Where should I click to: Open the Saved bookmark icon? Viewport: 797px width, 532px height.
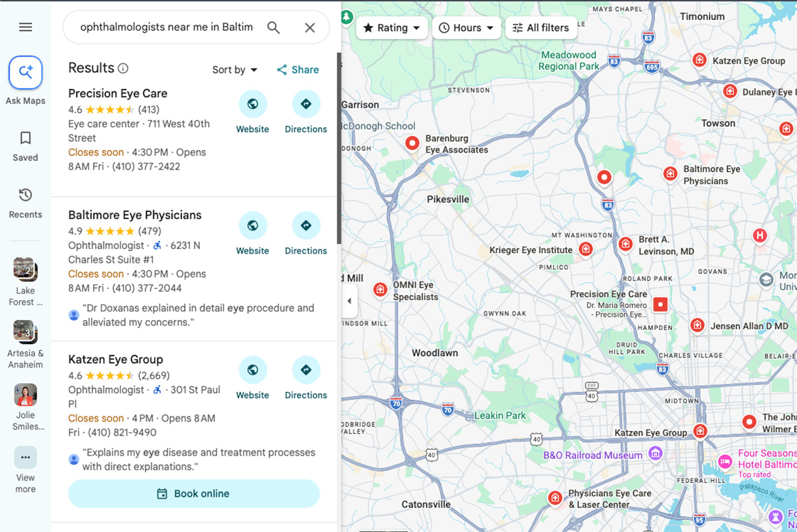[x=25, y=138]
